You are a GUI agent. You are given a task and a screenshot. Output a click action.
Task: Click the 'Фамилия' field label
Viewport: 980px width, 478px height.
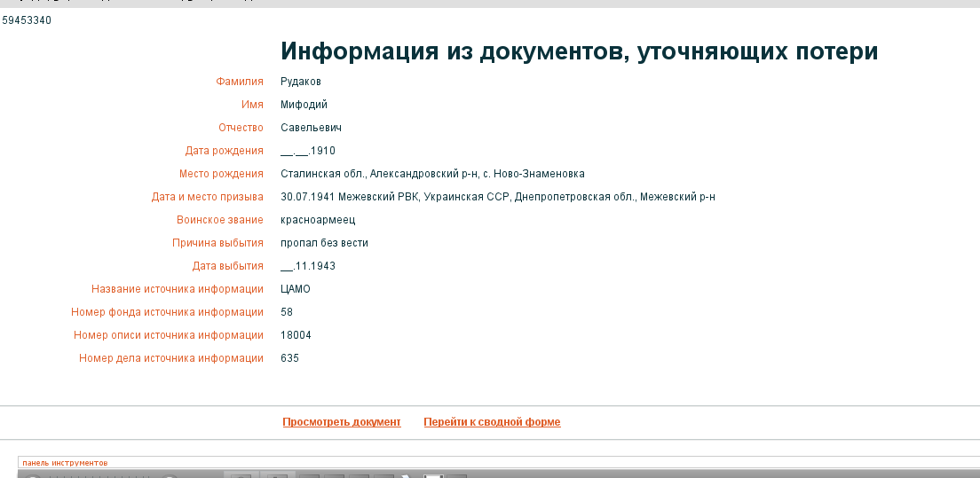pyautogui.click(x=240, y=82)
